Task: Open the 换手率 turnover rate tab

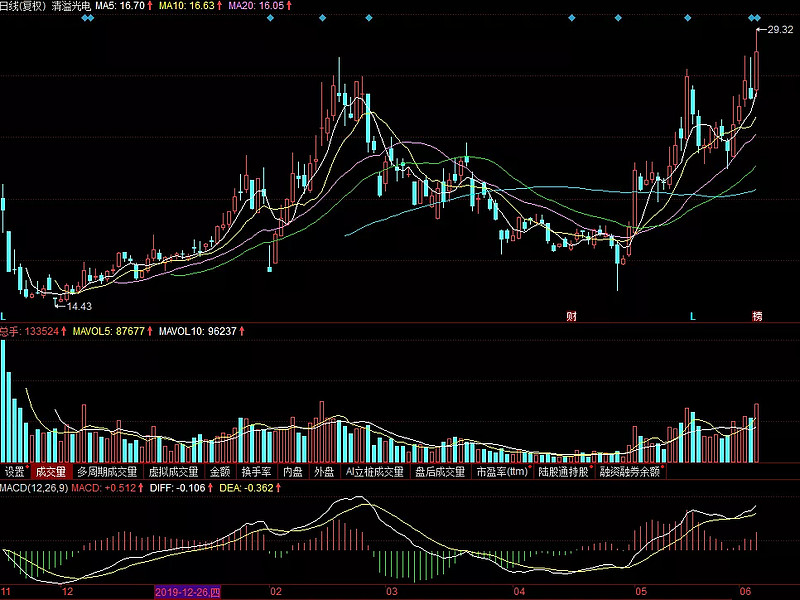Action: (257, 471)
